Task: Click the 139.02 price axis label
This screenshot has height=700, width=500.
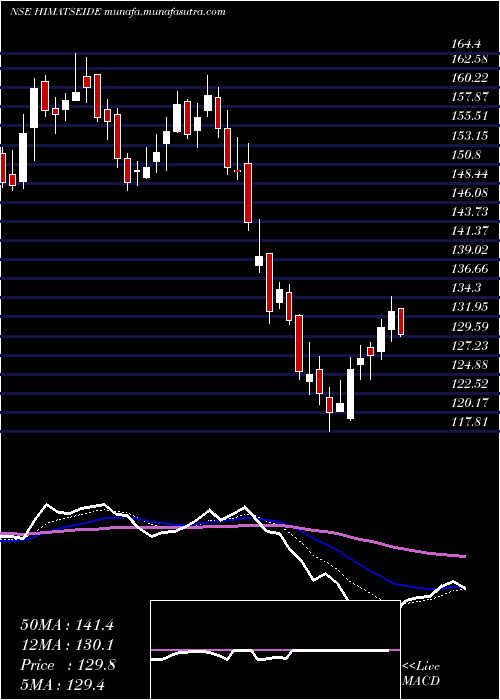Action: coord(470,250)
